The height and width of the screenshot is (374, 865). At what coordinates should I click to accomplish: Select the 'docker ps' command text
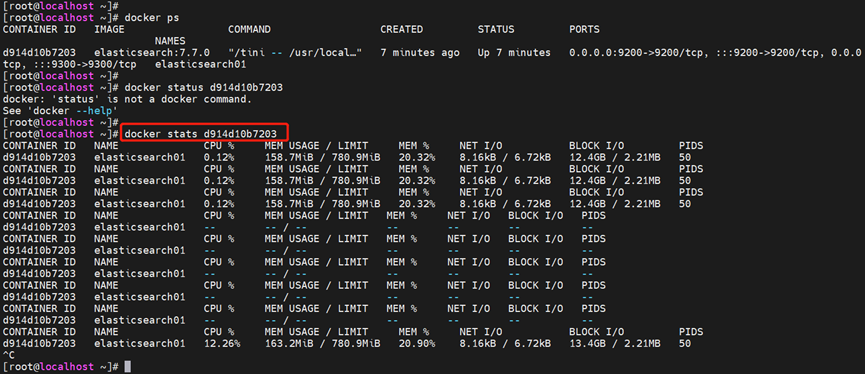tap(152, 18)
